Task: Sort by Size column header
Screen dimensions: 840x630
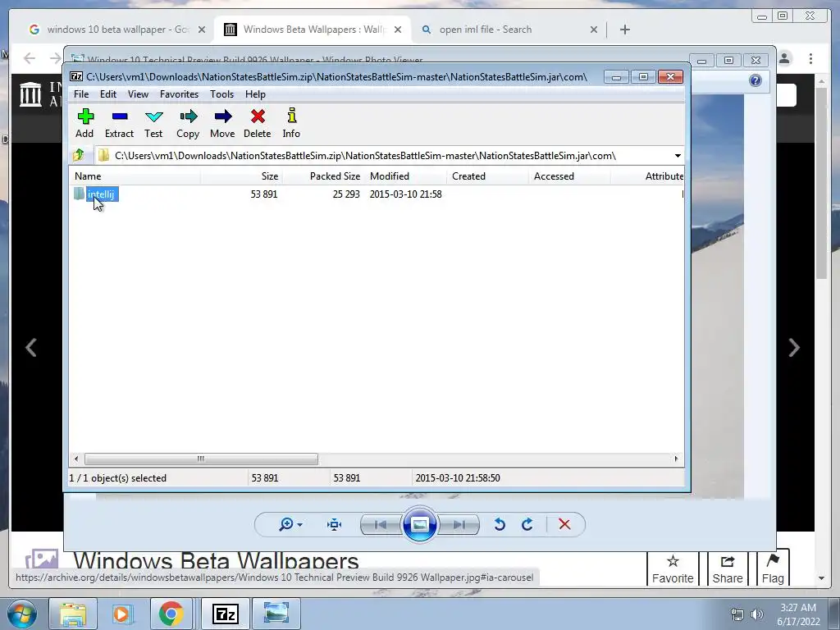Action: [x=242, y=176]
